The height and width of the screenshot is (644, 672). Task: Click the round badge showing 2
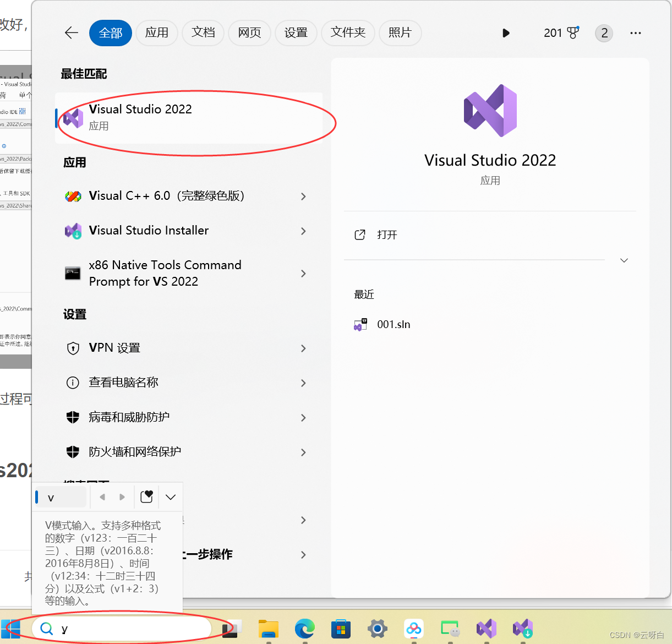(604, 33)
